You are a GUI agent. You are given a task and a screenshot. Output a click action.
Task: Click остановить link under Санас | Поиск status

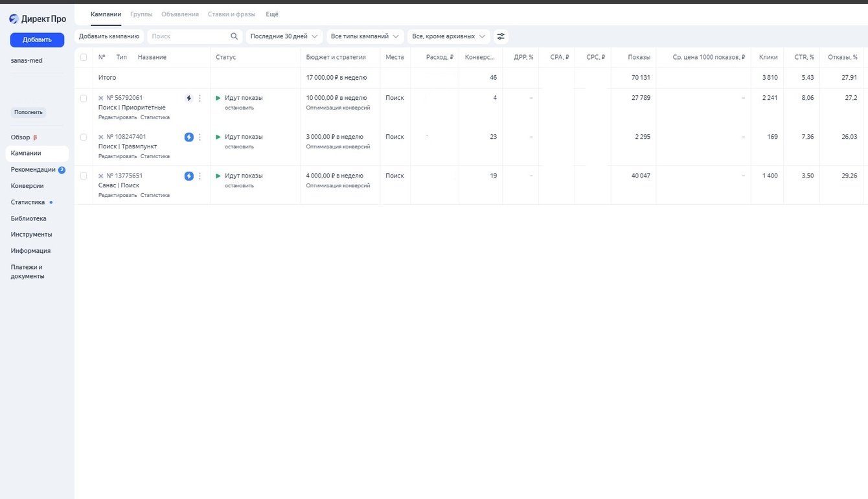click(x=239, y=186)
